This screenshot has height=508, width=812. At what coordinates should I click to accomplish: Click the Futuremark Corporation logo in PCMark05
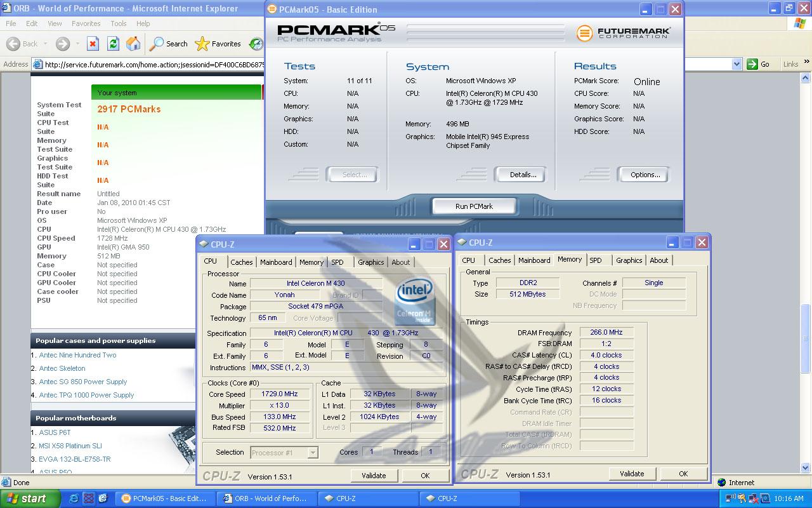click(x=623, y=33)
